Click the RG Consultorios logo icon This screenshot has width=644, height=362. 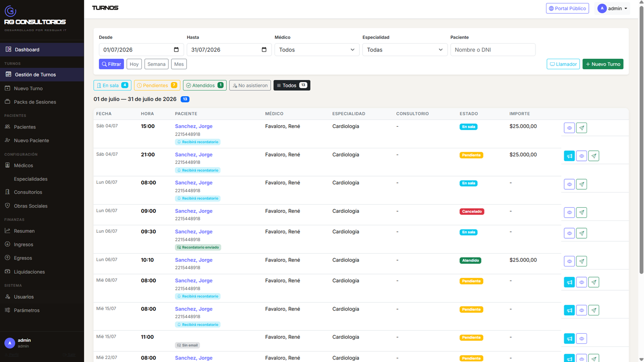tap(11, 11)
